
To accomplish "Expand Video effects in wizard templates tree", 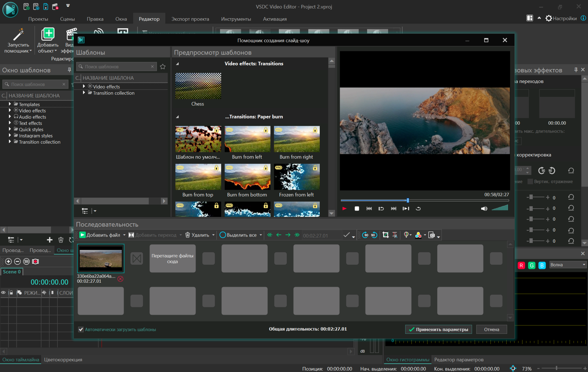I will (84, 86).
